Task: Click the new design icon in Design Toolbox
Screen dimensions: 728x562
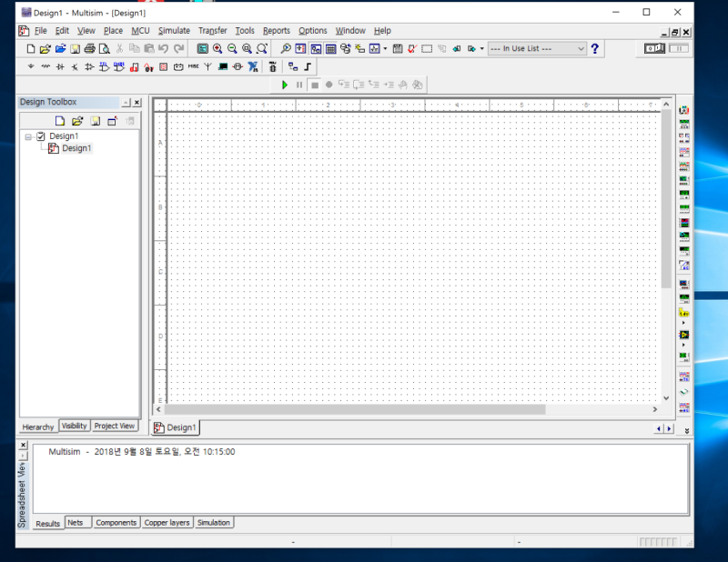Action: (59, 121)
